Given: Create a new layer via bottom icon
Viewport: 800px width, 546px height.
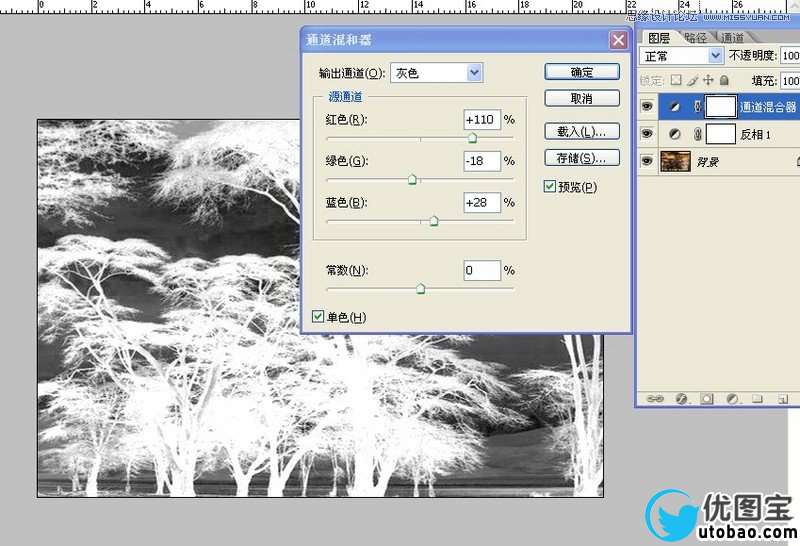Looking at the screenshot, I should [x=783, y=399].
